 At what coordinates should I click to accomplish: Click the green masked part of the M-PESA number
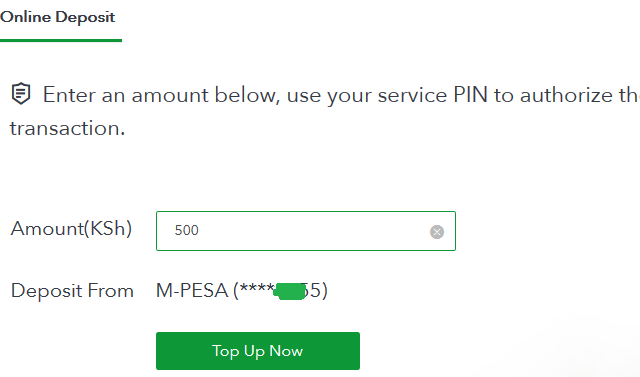pos(291,291)
